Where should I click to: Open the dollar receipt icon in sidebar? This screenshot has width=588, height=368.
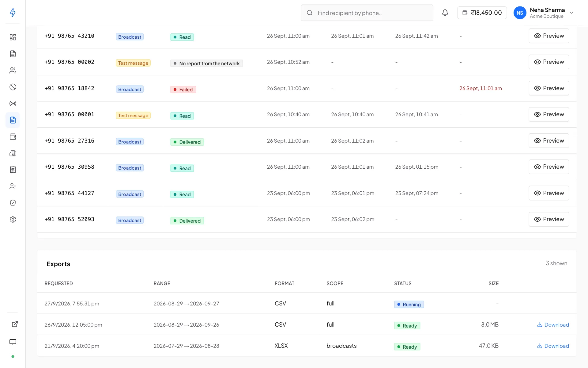pos(13,170)
